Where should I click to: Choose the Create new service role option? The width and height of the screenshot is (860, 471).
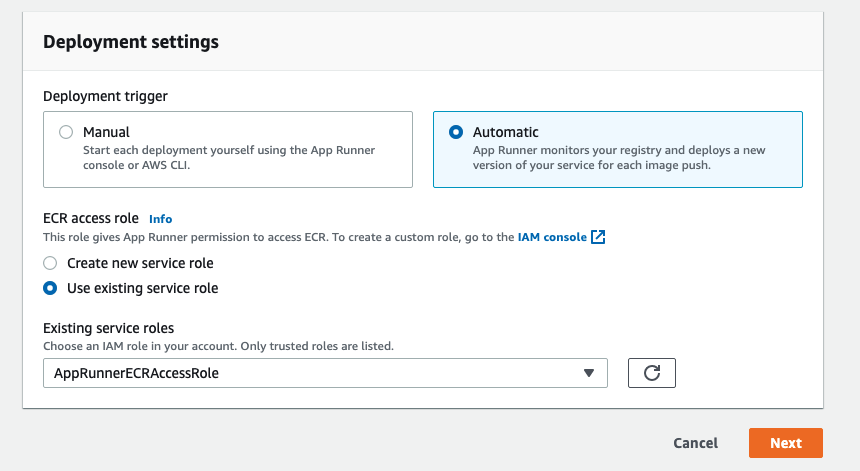point(50,263)
